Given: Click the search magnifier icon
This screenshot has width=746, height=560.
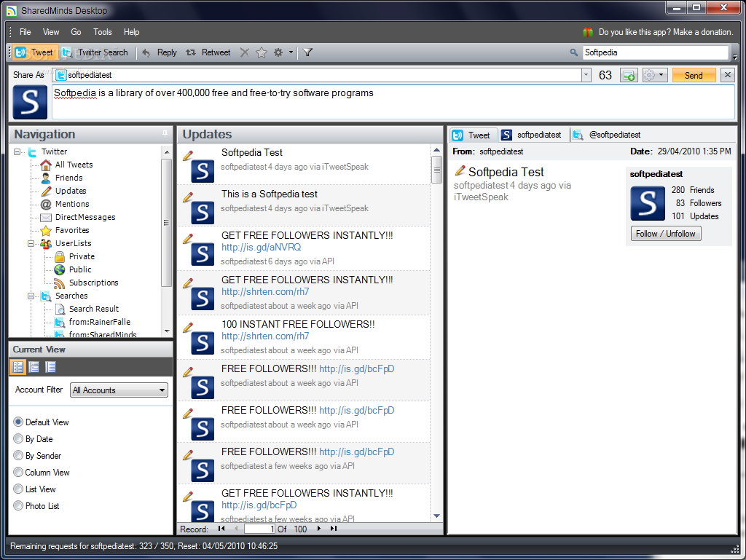Looking at the screenshot, I should tap(574, 52).
